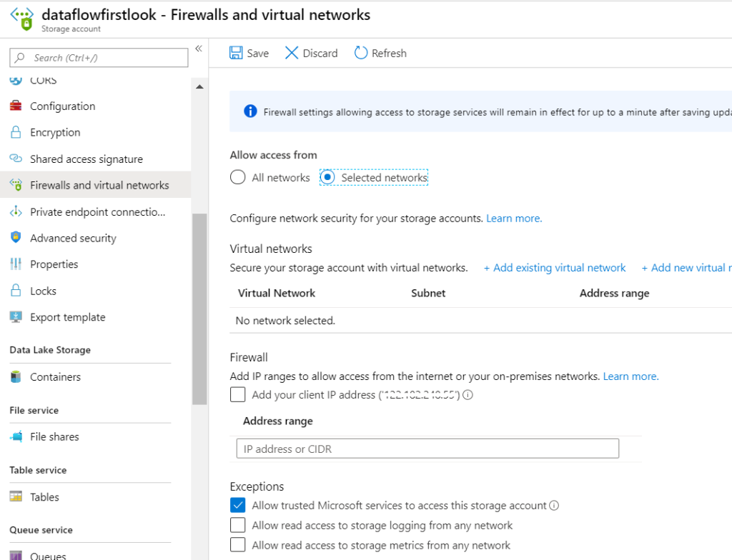
Task: Select the Selected networks radio button
Action: (327, 177)
